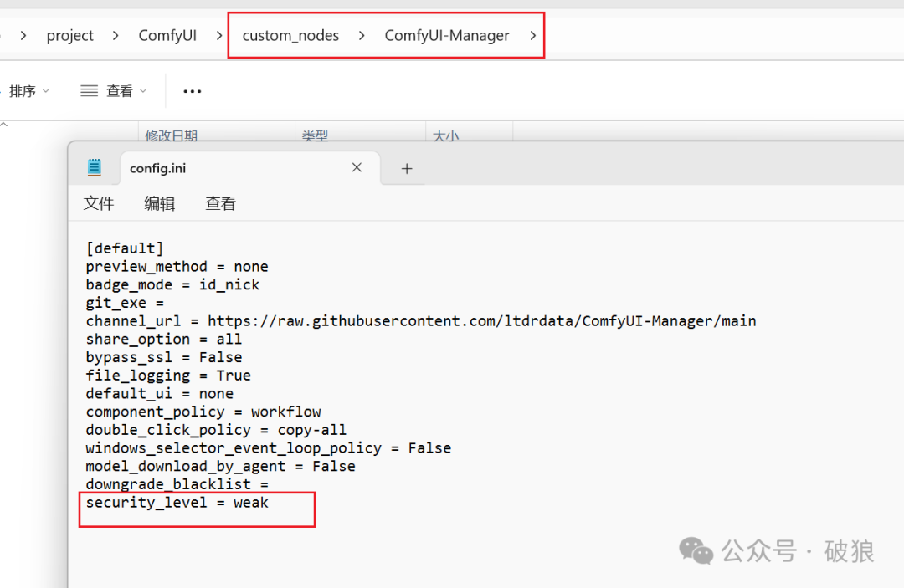Click the file_logging = True line
The image size is (904, 588).
pos(168,376)
